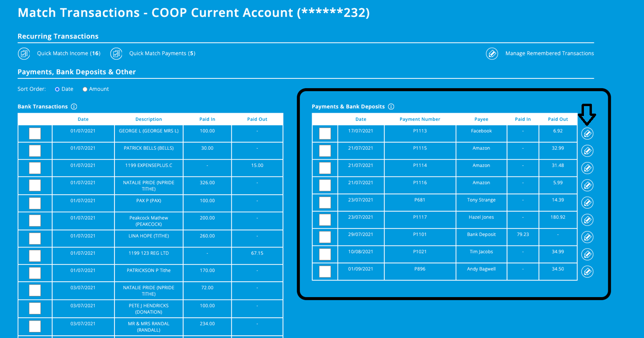Click Quick Match Income (16) link
The height and width of the screenshot is (338, 644).
[69, 54]
